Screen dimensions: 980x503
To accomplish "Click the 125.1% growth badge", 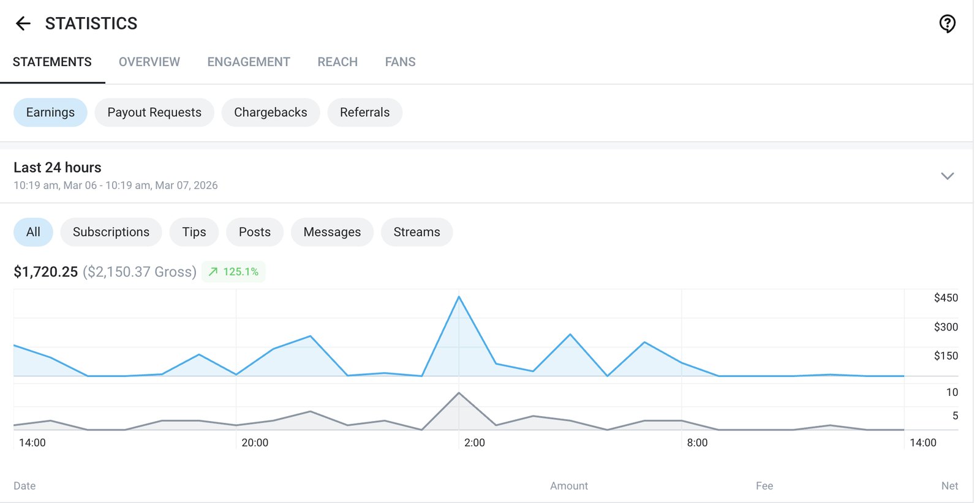I will 233,272.
